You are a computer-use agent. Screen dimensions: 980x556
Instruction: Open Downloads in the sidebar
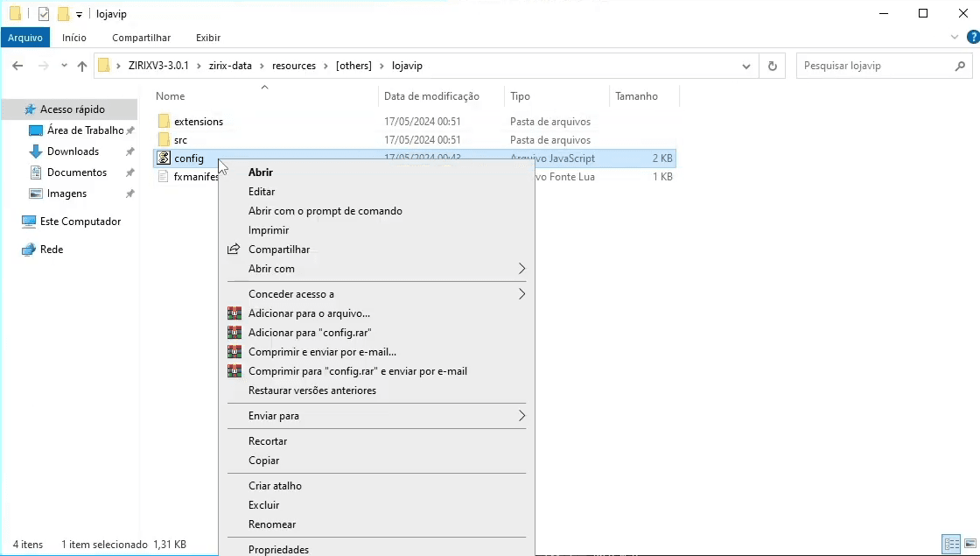[x=73, y=151]
